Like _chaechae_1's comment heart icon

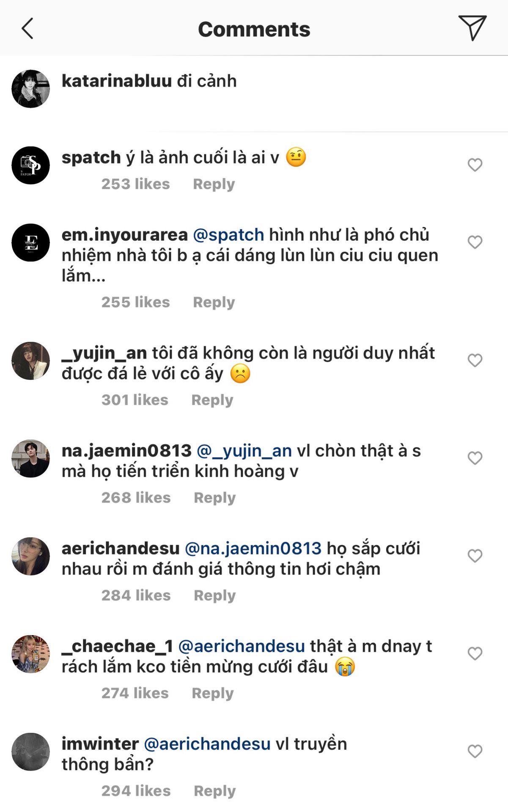pos(475,653)
